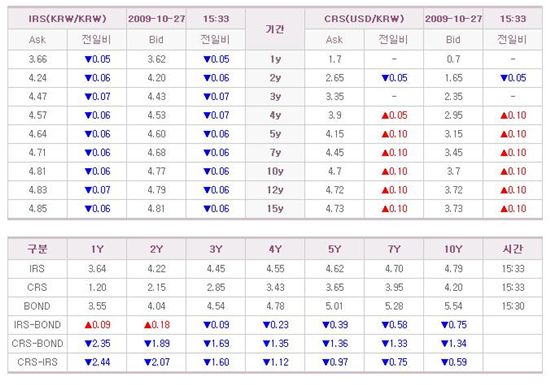Select the 시간 column header
This screenshot has height=385, width=550.
point(513,249)
